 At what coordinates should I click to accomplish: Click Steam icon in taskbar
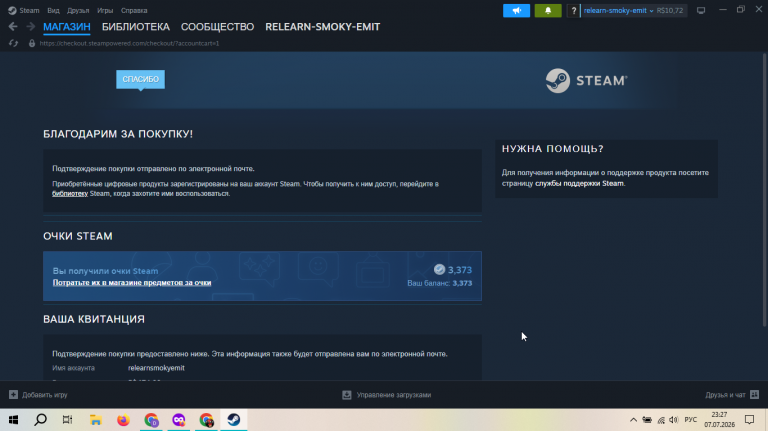pos(234,420)
